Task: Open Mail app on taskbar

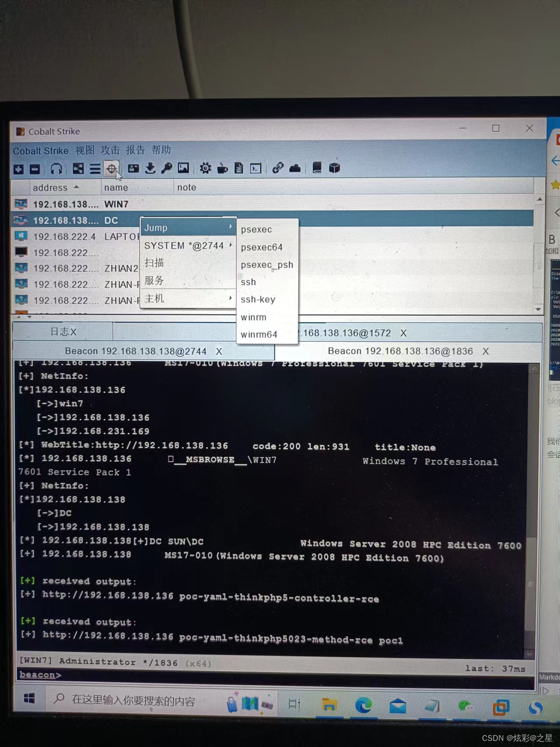Action: pyautogui.click(x=398, y=706)
